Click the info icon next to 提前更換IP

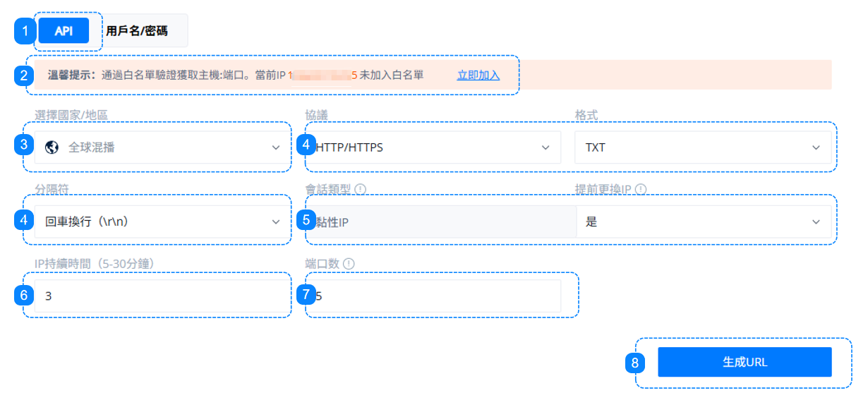pos(641,189)
